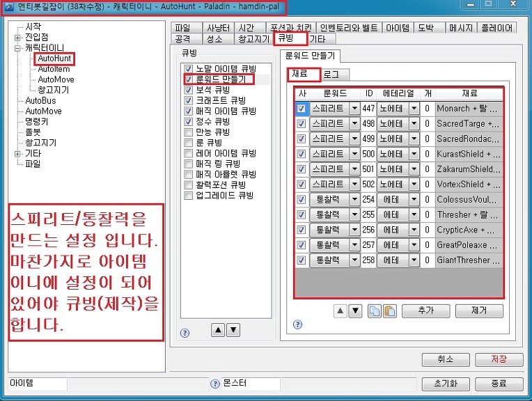
Task: Click the help icon beside the 몬스터 field
Action: [x=215, y=384]
